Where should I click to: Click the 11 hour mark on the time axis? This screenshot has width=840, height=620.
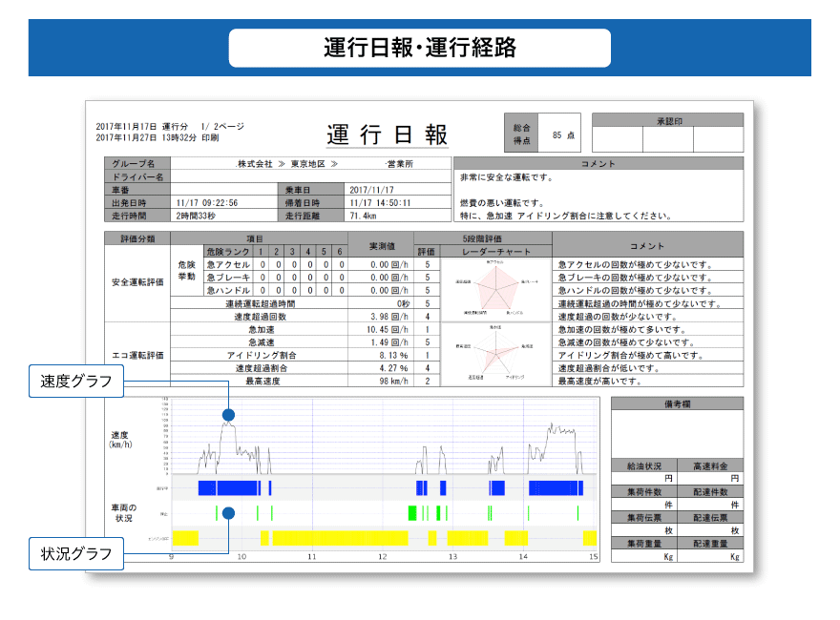[311, 556]
